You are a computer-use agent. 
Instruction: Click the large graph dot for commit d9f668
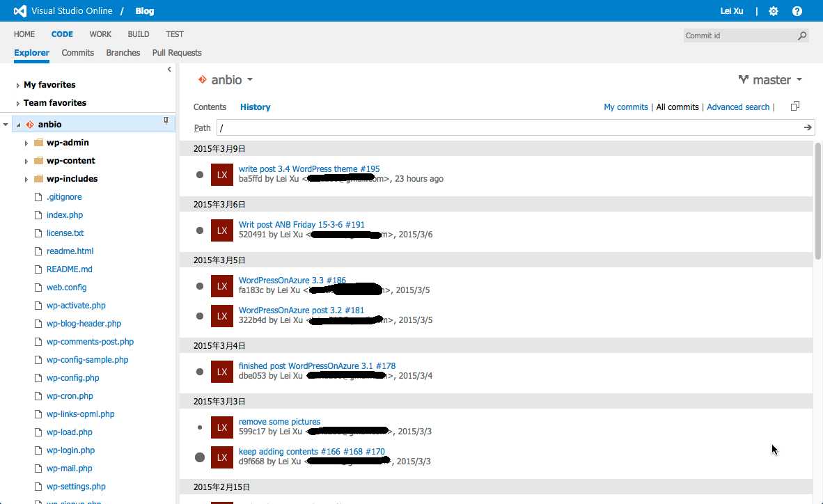click(x=199, y=457)
